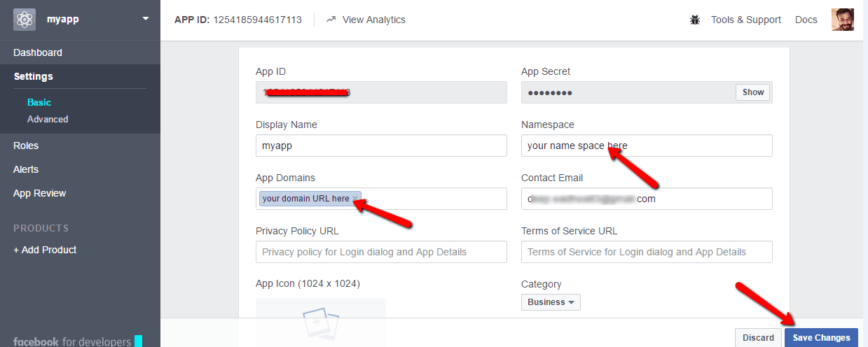Click the Namespace input field
This screenshot has height=347, width=868.
[647, 146]
